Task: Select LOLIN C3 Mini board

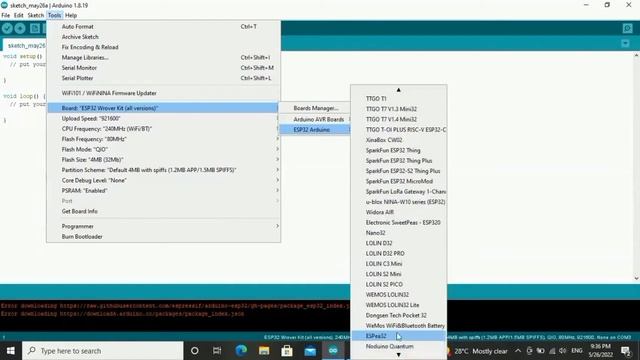Action: pos(398,264)
